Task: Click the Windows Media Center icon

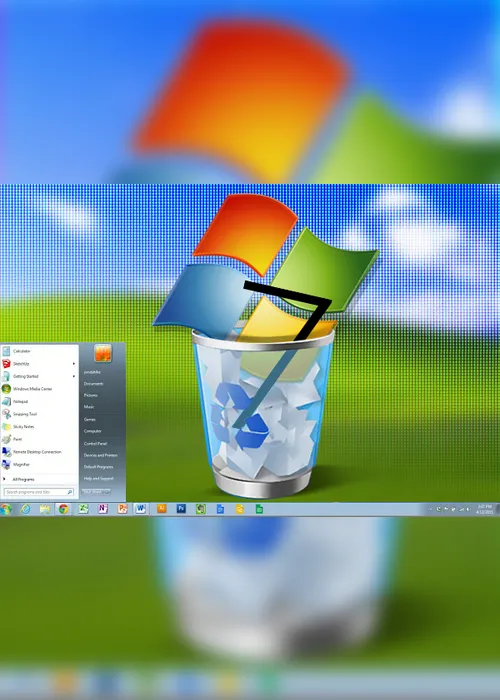Action: click(x=6, y=389)
